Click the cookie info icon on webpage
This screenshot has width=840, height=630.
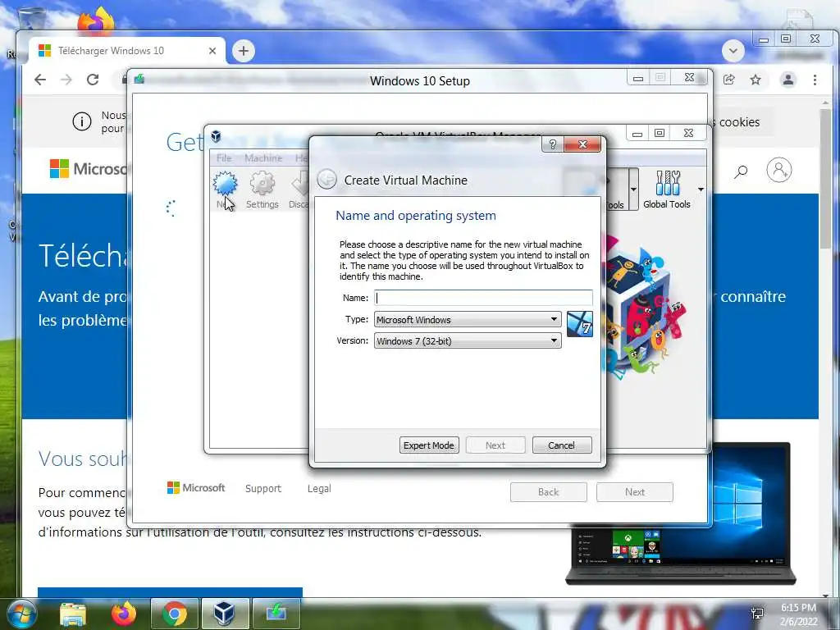[82, 121]
